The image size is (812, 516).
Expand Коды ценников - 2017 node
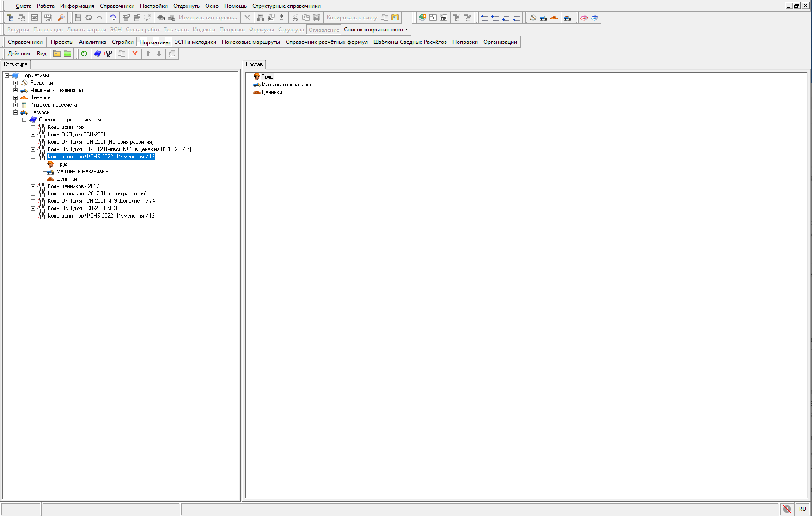pos(33,187)
